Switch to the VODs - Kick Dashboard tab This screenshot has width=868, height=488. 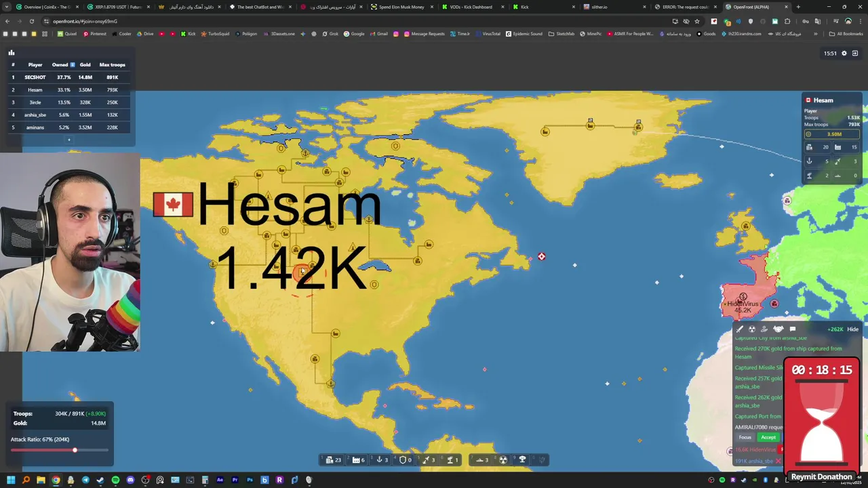click(x=473, y=7)
